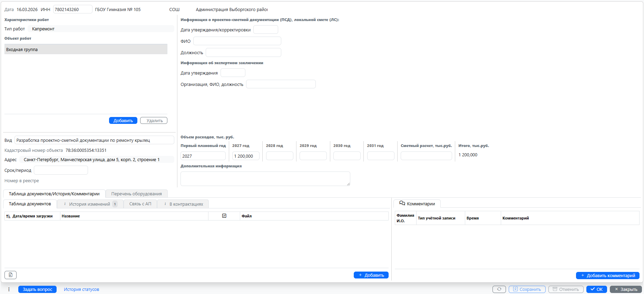Click the Комментарии speech bubble icon

click(x=402, y=204)
